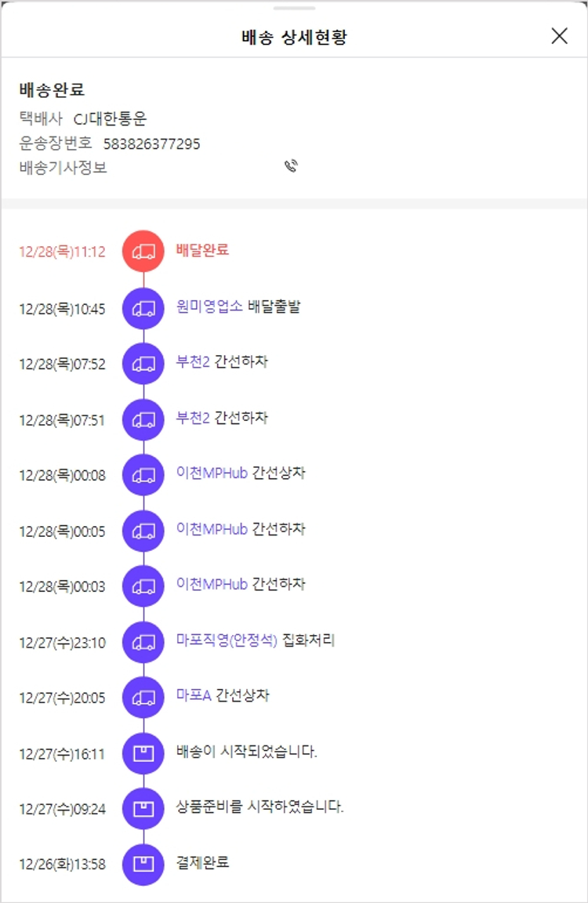Close the delivery details dialog
The height and width of the screenshot is (903, 588).
pyautogui.click(x=559, y=36)
